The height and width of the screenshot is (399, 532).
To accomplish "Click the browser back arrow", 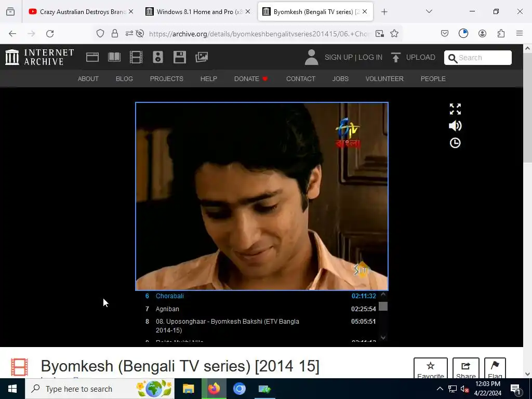I will (x=12, y=33).
